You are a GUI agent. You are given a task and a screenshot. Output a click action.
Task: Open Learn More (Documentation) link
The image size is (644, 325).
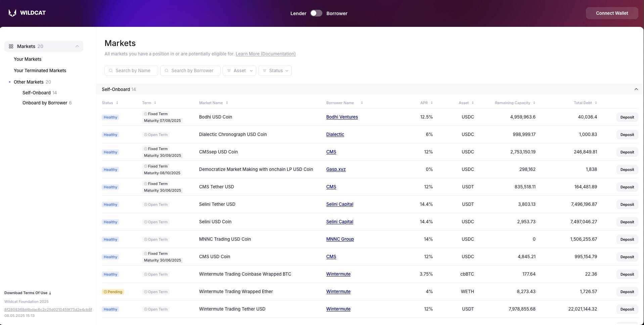tap(266, 54)
